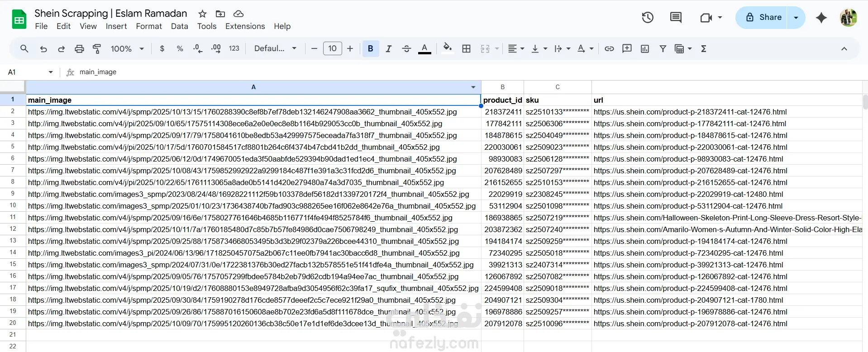Click the Functions sigma icon
Screen dimensions: 868x352
point(703,49)
